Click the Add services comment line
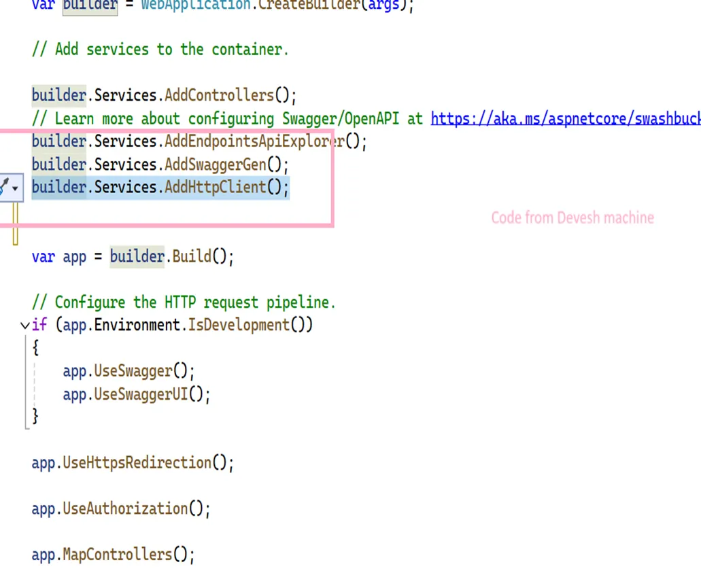The height and width of the screenshot is (588, 701). coord(160,49)
